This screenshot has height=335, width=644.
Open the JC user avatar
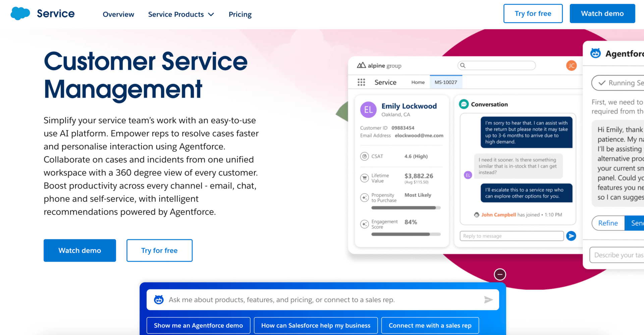pyautogui.click(x=572, y=66)
